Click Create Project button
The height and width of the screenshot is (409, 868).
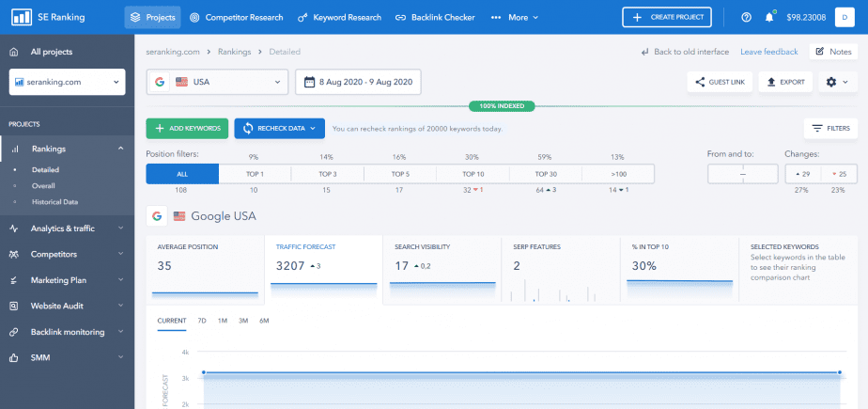tap(667, 17)
